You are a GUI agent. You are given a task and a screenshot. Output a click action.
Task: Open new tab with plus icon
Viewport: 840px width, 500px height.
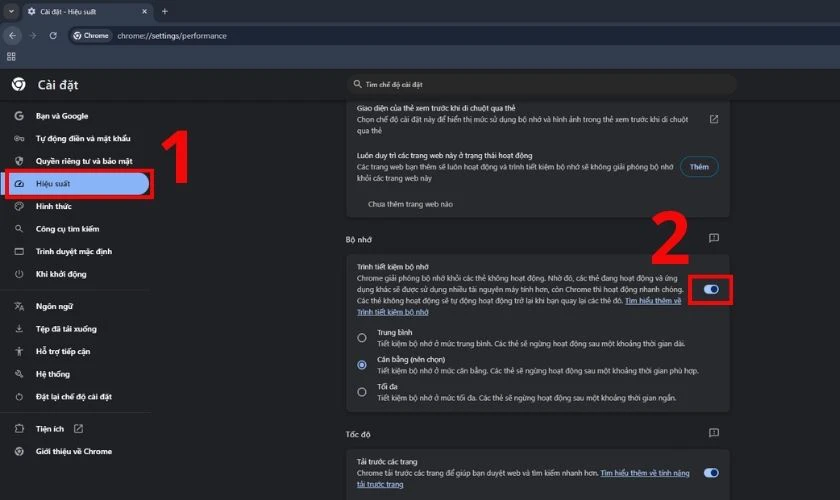(x=165, y=11)
